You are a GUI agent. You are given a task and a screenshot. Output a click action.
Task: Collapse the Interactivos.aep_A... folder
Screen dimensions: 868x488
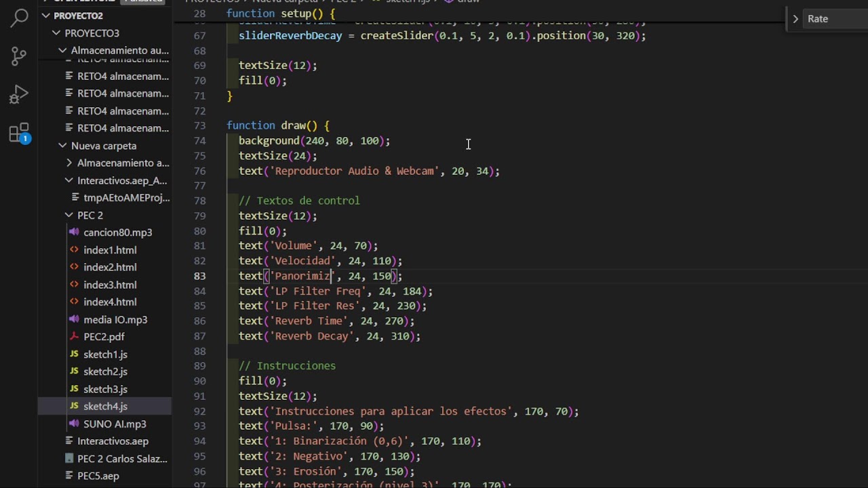(68, 180)
